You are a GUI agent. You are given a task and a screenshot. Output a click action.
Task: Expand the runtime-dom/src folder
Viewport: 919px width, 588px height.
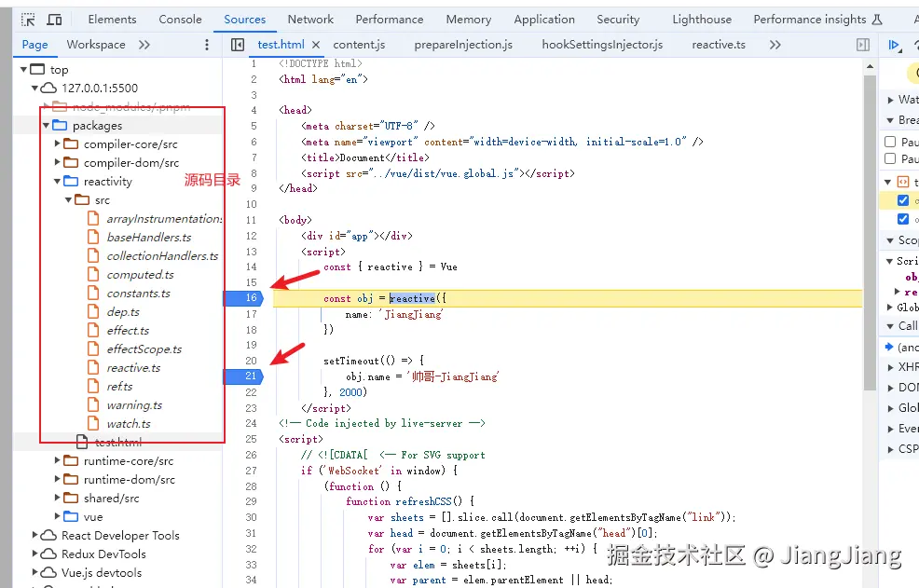coord(58,480)
